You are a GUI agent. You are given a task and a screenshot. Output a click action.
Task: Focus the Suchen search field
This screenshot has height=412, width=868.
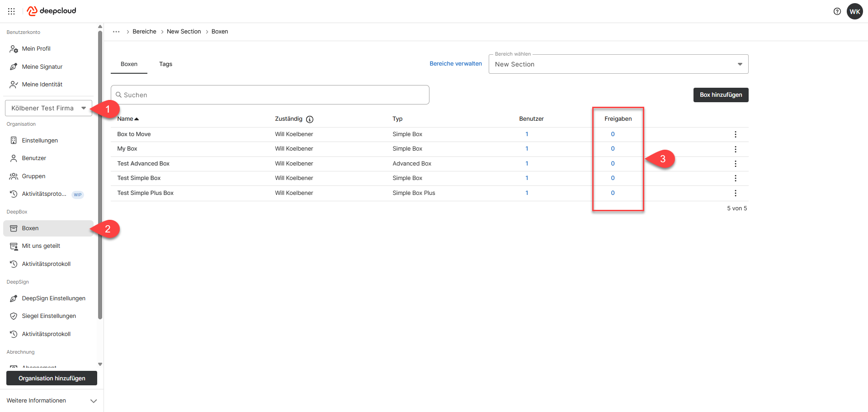coord(270,95)
